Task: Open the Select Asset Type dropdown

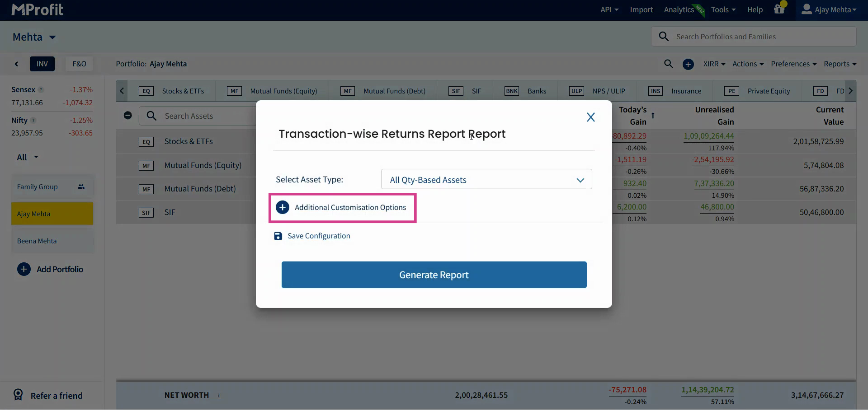Action: click(x=486, y=179)
